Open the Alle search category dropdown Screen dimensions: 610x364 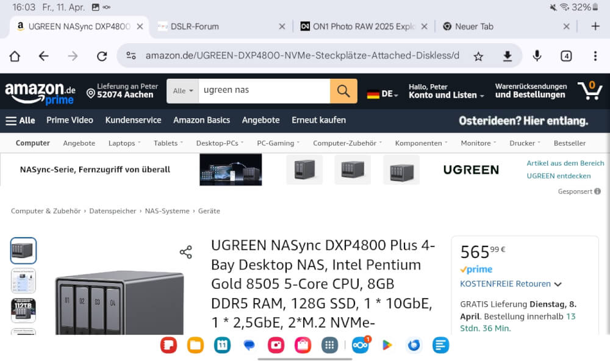tap(183, 91)
